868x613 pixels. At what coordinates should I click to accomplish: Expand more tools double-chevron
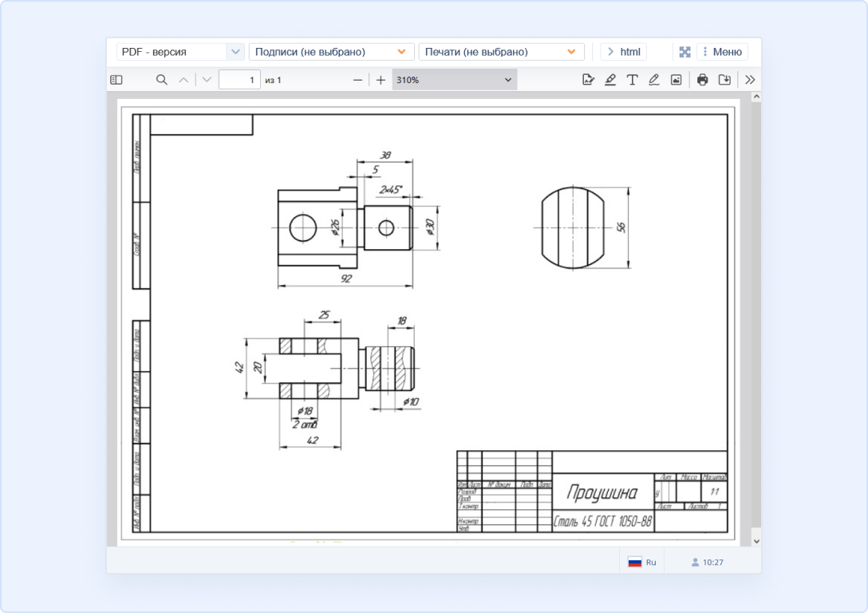[x=750, y=80]
